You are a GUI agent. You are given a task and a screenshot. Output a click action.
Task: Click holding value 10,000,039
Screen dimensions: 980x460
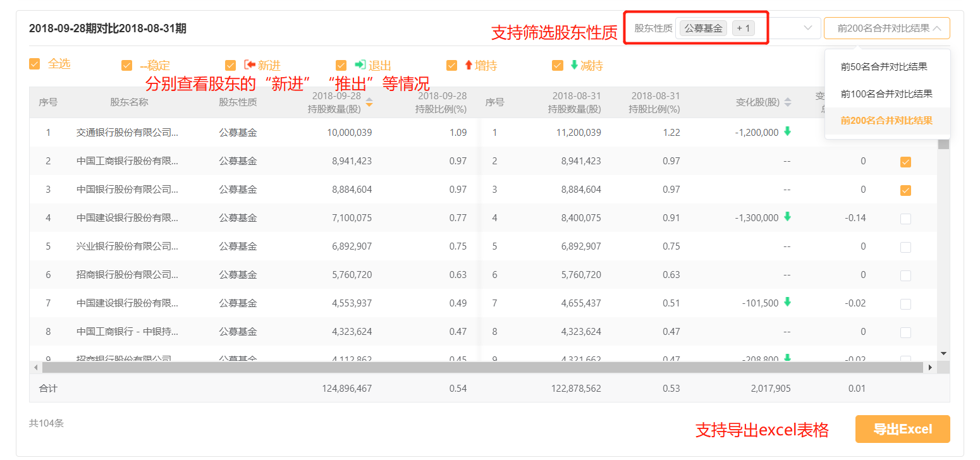(x=350, y=133)
